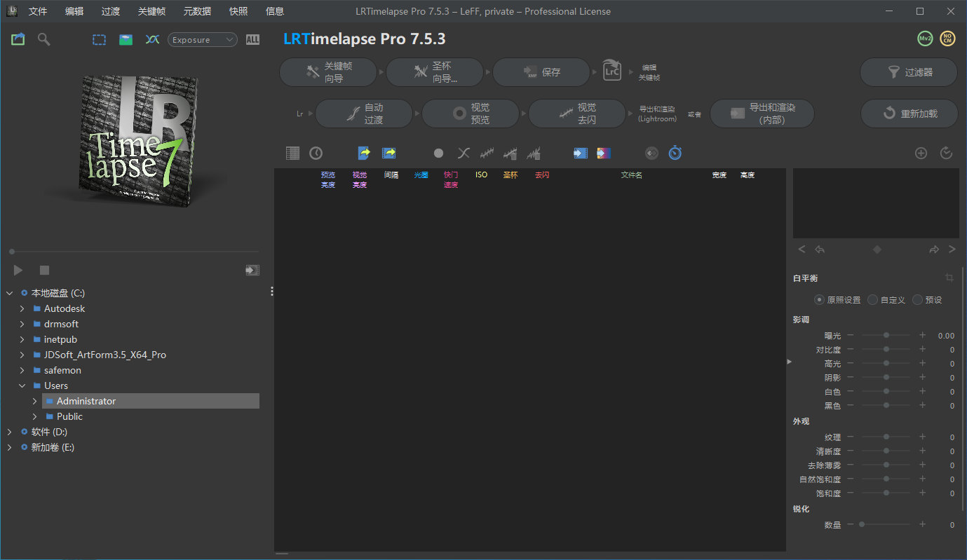This screenshot has width=967, height=560.
Task: Click the table grid icon in toolbar
Action: 293,153
